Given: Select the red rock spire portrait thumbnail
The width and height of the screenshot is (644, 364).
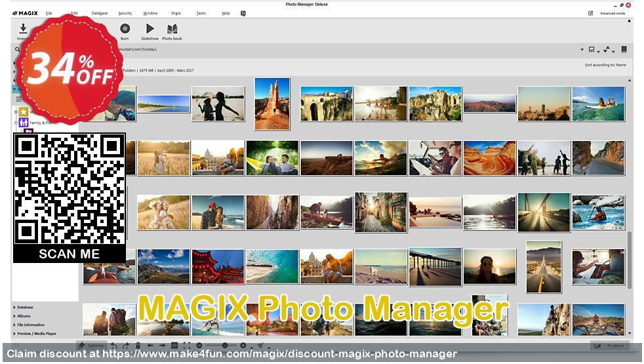Looking at the screenshot, I should click(x=272, y=104).
